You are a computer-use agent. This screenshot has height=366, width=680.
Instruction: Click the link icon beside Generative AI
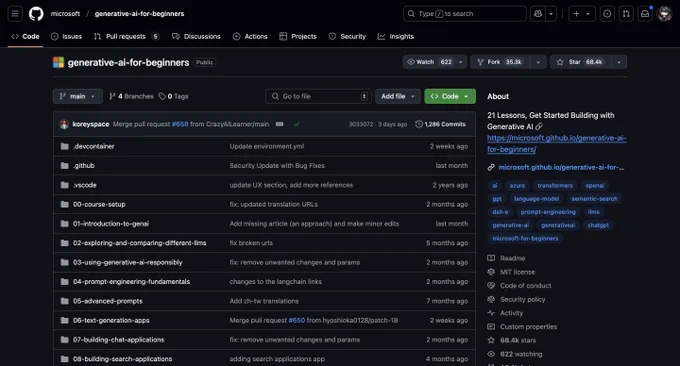point(539,127)
